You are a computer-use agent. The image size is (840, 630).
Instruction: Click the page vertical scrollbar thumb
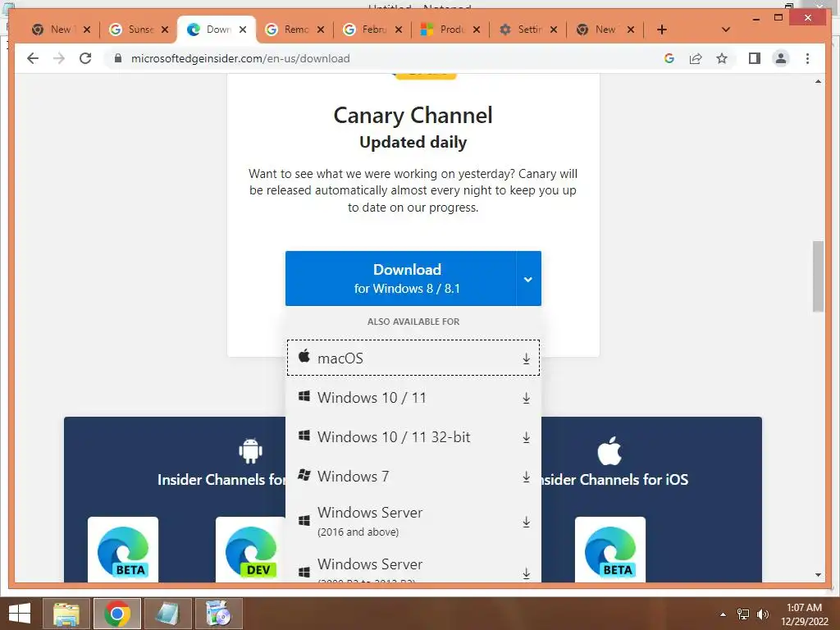point(818,276)
